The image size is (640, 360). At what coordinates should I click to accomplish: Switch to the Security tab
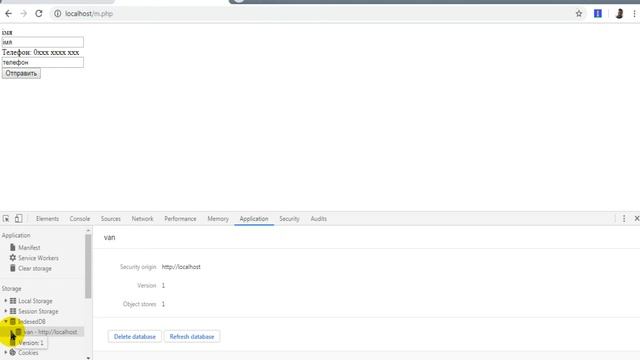pos(289,219)
